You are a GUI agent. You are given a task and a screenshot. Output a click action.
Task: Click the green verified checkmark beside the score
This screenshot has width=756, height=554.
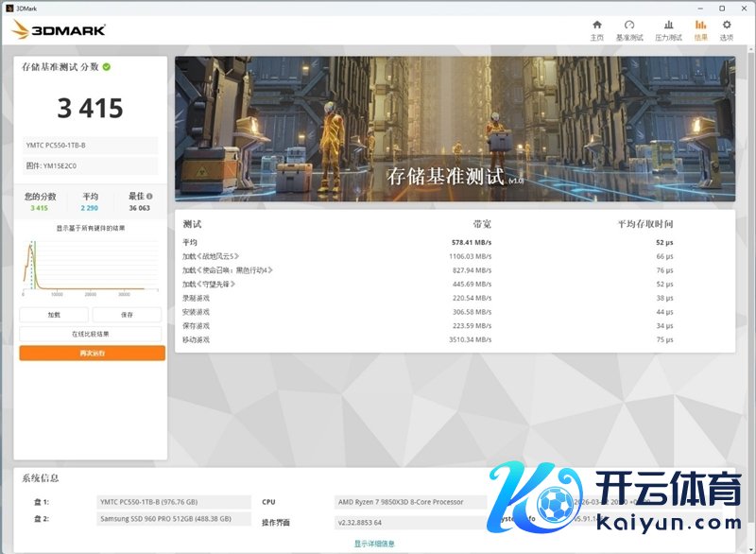(x=107, y=67)
